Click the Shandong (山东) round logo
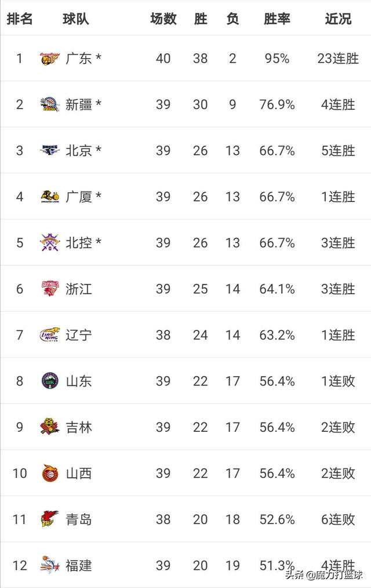Image resolution: width=371 pixels, height=588 pixels. click(x=50, y=381)
